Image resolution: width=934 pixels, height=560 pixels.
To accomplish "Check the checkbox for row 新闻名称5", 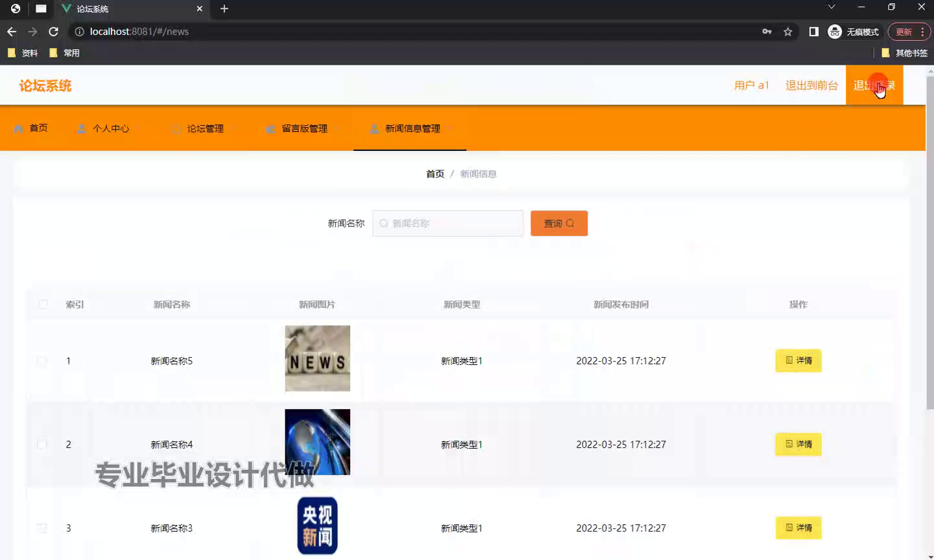I will point(42,361).
